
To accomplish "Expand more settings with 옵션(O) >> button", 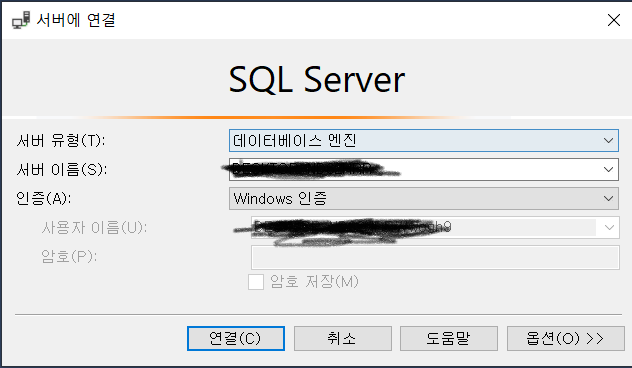I will [565, 339].
